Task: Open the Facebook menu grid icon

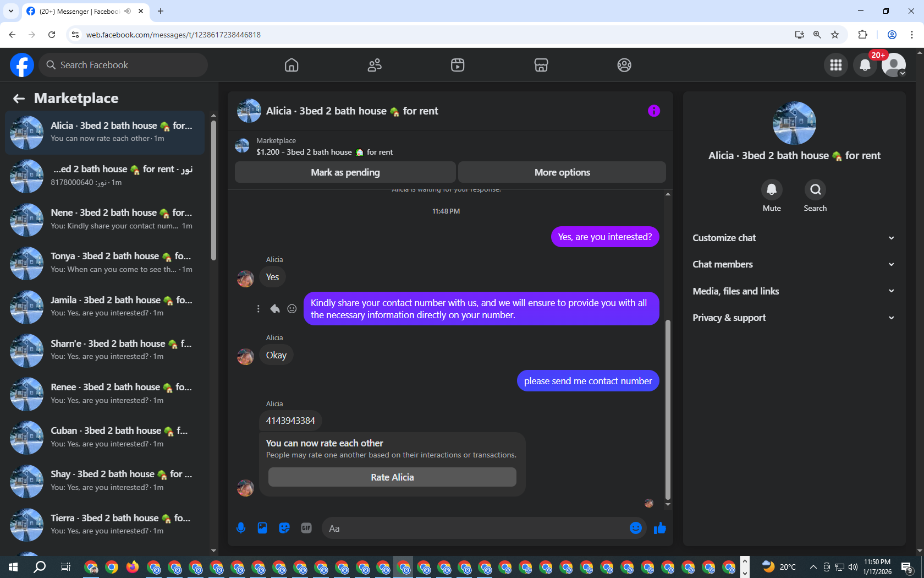Action: click(x=836, y=65)
